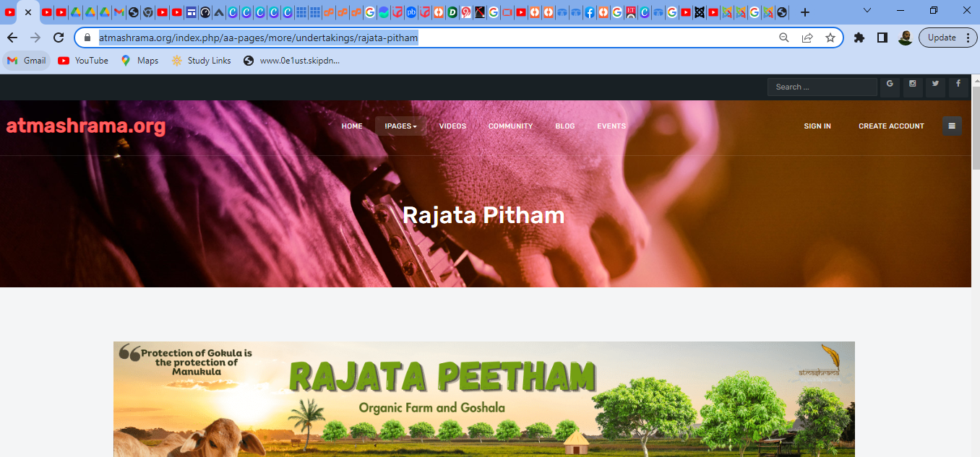980x457 pixels.
Task: Switch to the stopwatch gauge favicon tab
Action: [x=205, y=12]
